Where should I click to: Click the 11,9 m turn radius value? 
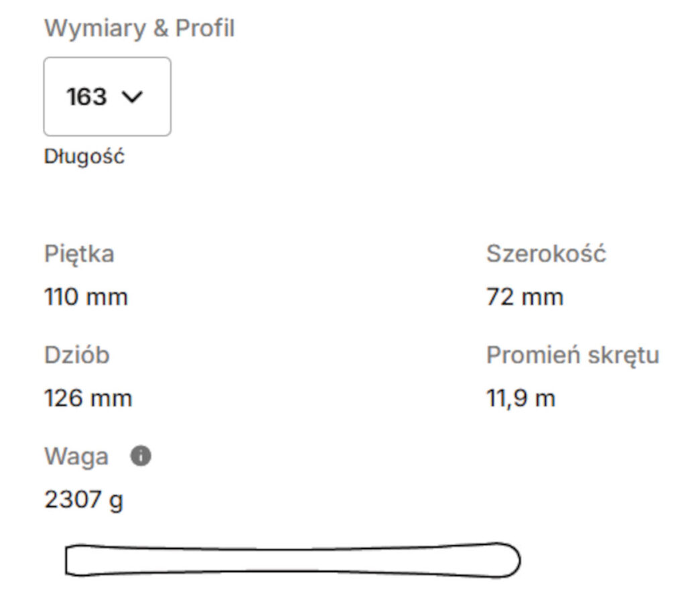(521, 398)
